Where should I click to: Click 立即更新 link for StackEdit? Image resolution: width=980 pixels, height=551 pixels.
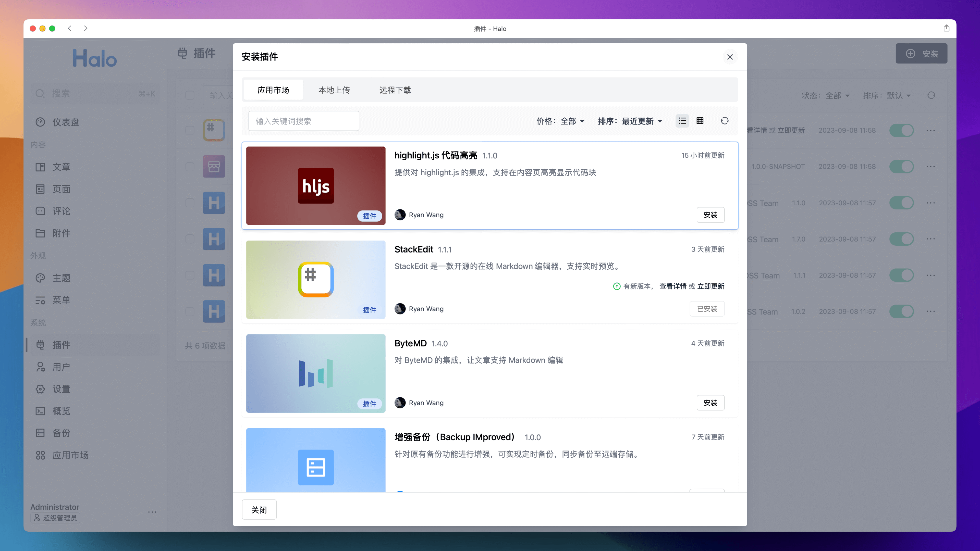click(710, 286)
